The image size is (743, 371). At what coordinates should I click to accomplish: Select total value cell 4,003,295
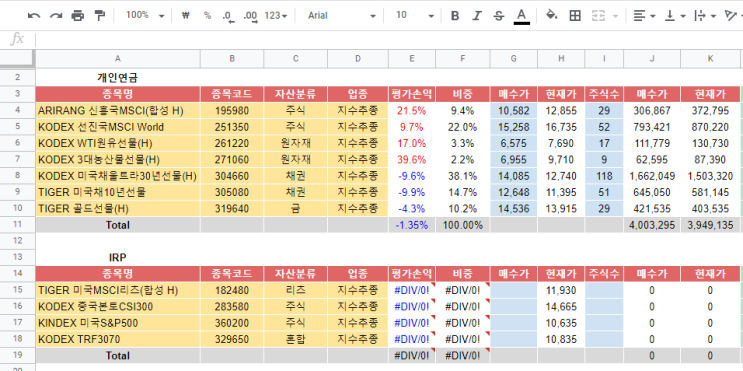click(652, 225)
